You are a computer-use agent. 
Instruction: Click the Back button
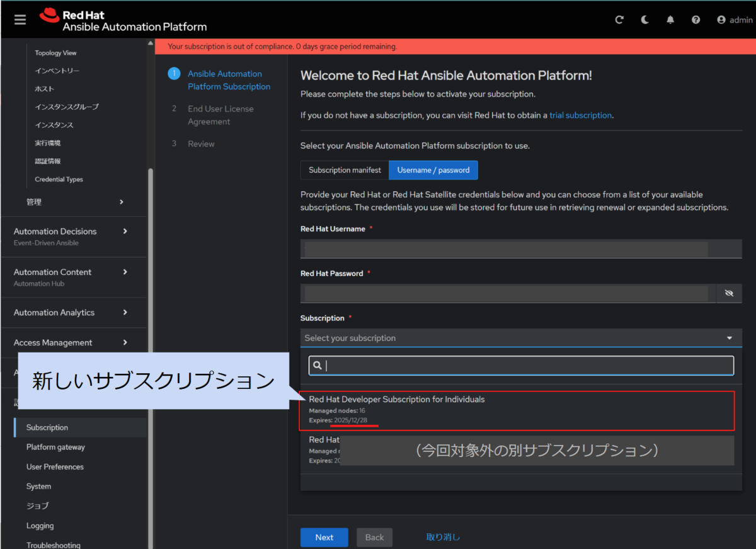(x=374, y=537)
